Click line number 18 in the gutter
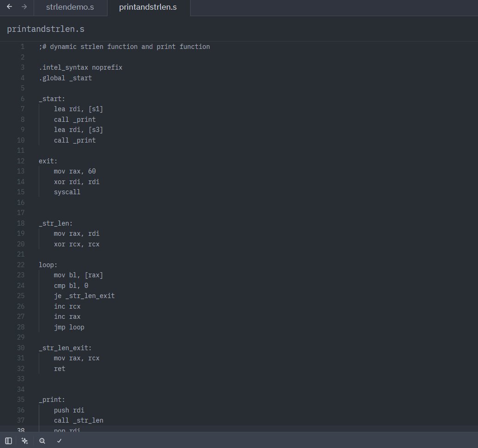 [x=21, y=223]
